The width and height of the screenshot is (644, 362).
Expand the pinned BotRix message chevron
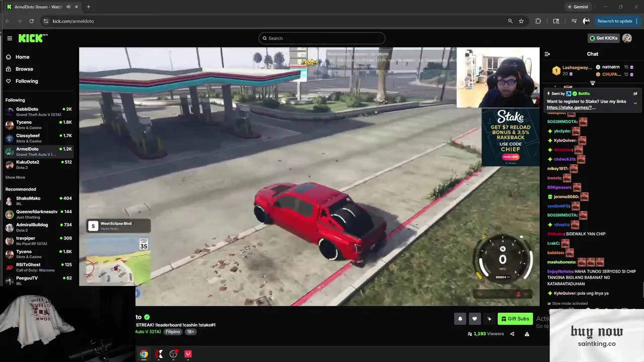635,103
